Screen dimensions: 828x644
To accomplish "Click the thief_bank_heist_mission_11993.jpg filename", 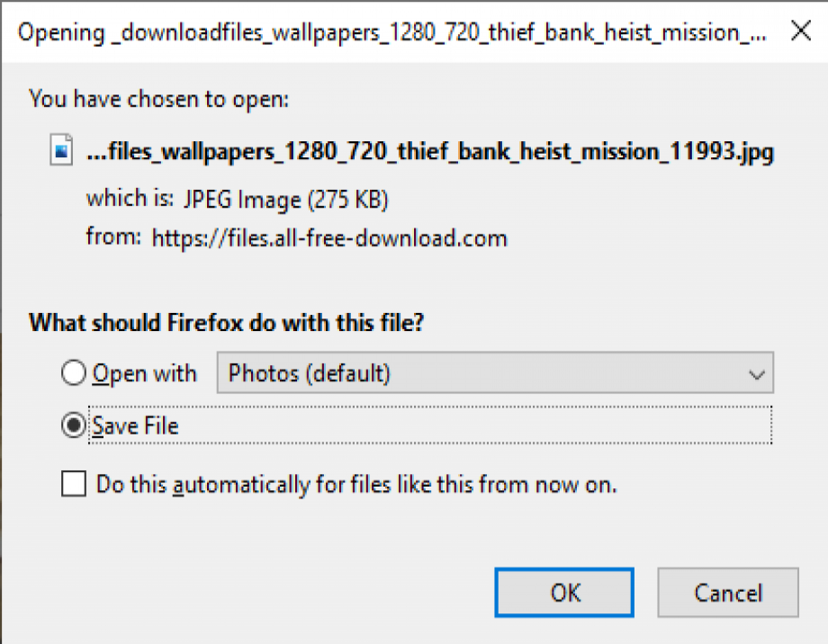I will 429,151.
